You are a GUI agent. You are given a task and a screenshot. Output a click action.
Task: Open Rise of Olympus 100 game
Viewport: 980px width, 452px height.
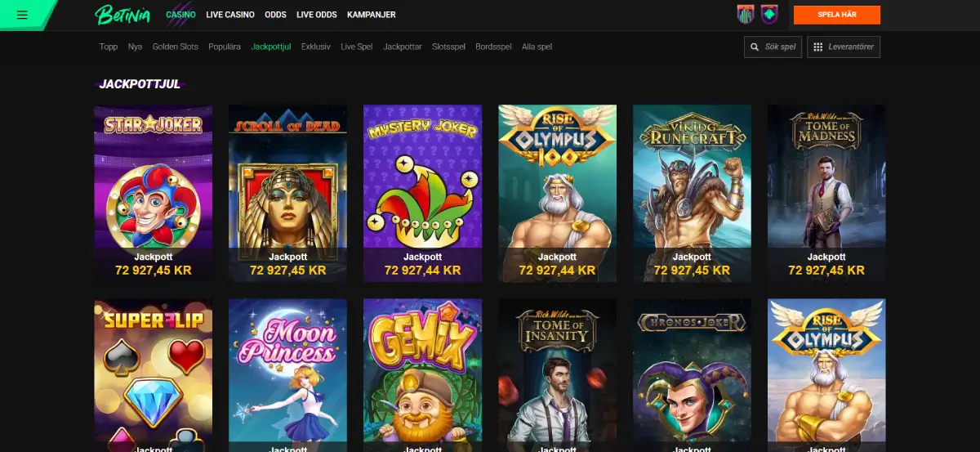pyautogui.click(x=557, y=193)
